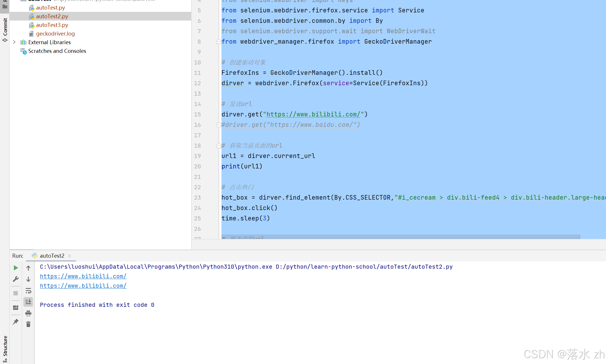Click the Rerun autoTest2 icon
The height and width of the screenshot is (364, 606).
pyautogui.click(x=15, y=268)
